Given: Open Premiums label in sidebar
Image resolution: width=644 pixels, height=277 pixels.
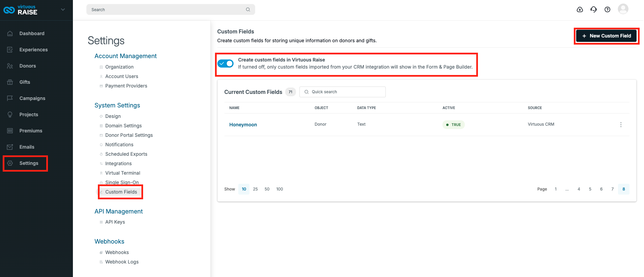Looking at the screenshot, I should (x=31, y=131).
